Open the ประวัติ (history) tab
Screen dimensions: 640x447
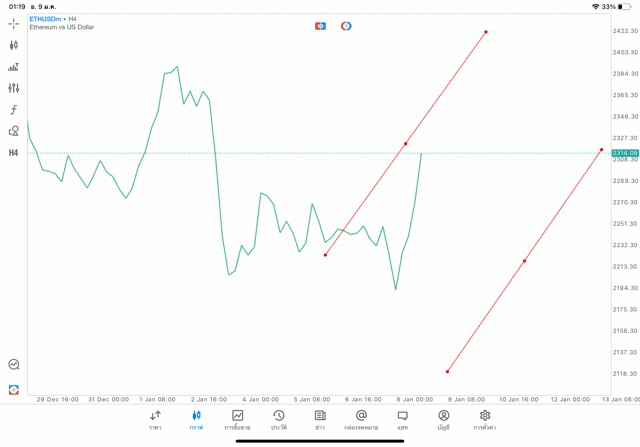pyautogui.click(x=278, y=419)
